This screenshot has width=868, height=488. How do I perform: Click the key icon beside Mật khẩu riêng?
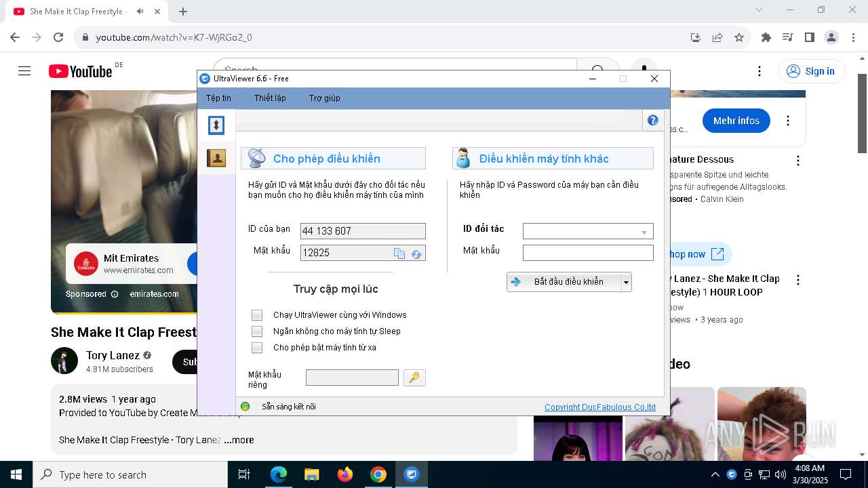(x=414, y=378)
